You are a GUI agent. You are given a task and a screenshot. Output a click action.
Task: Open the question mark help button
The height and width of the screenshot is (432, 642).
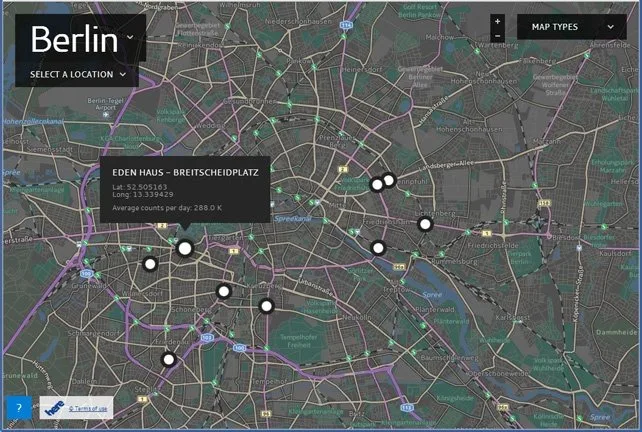click(x=19, y=408)
